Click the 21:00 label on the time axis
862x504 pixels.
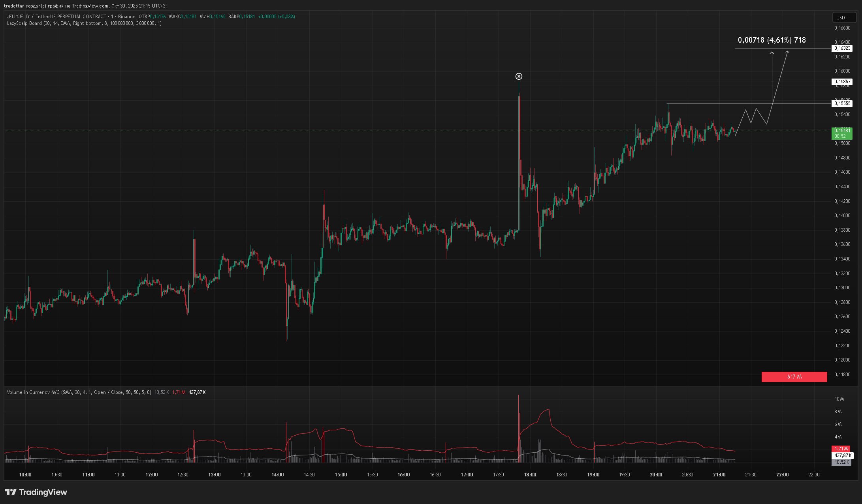(x=719, y=475)
